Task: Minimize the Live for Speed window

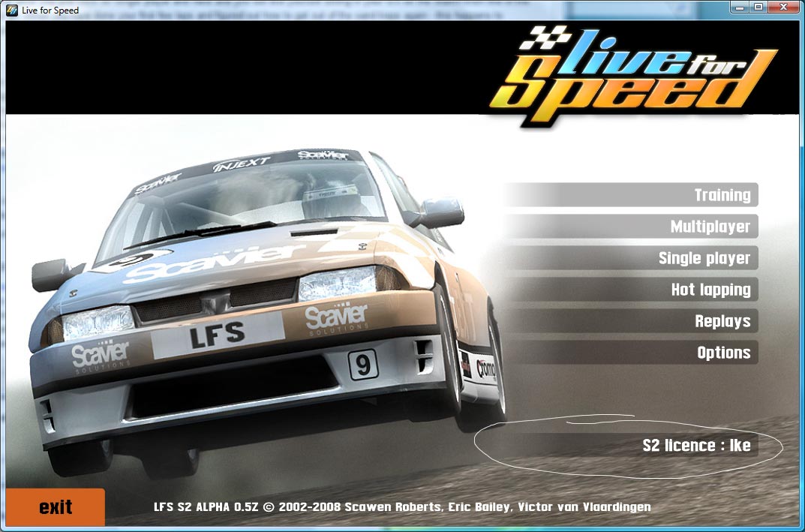Action: (739, 8)
